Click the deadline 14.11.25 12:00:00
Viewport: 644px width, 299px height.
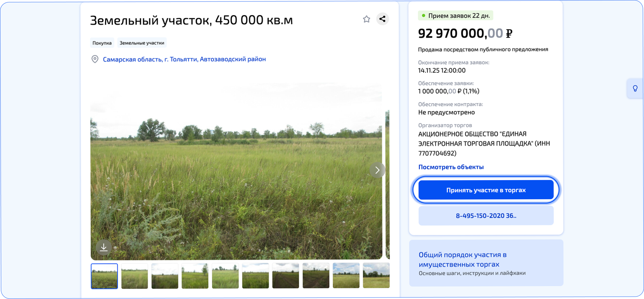pos(442,71)
